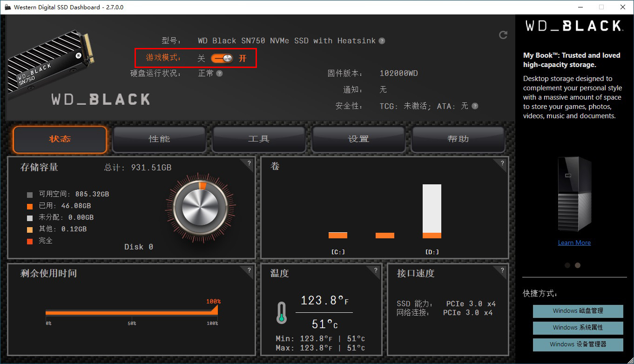Refresh the drive info with the reload icon
The height and width of the screenshot is (364, 634).
coord(503,35)
